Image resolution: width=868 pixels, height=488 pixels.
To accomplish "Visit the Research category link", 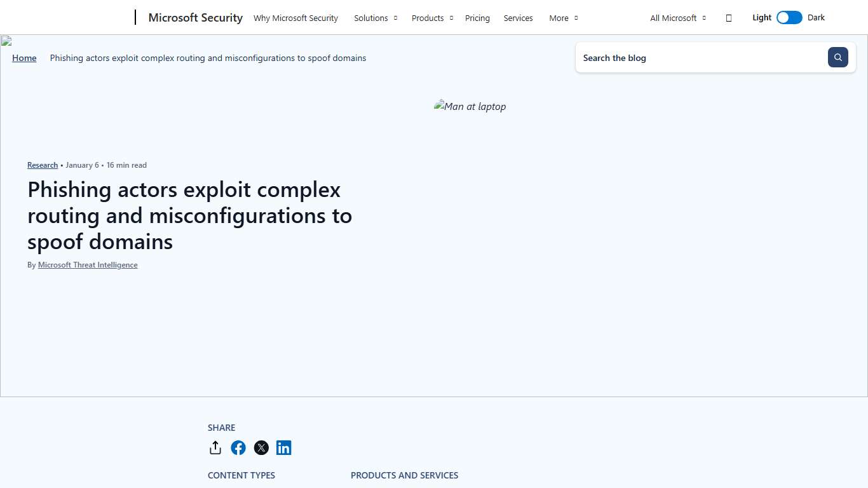I will [42, 165].
